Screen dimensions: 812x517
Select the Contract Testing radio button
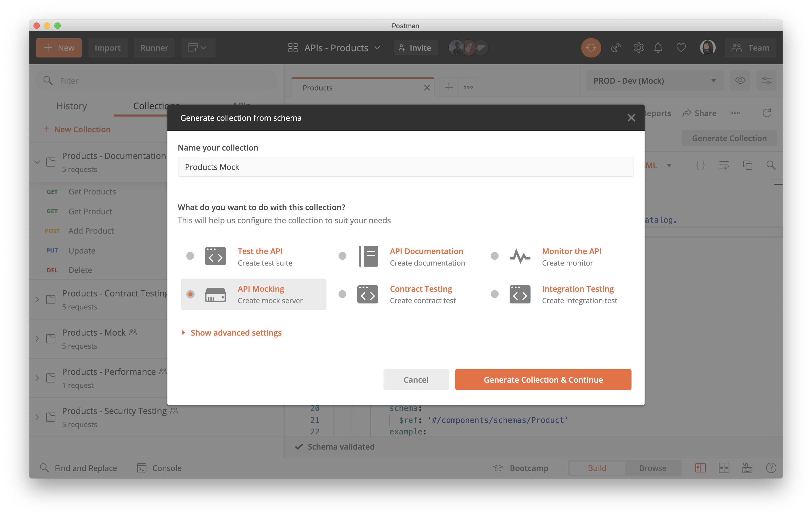pos(342,294)
